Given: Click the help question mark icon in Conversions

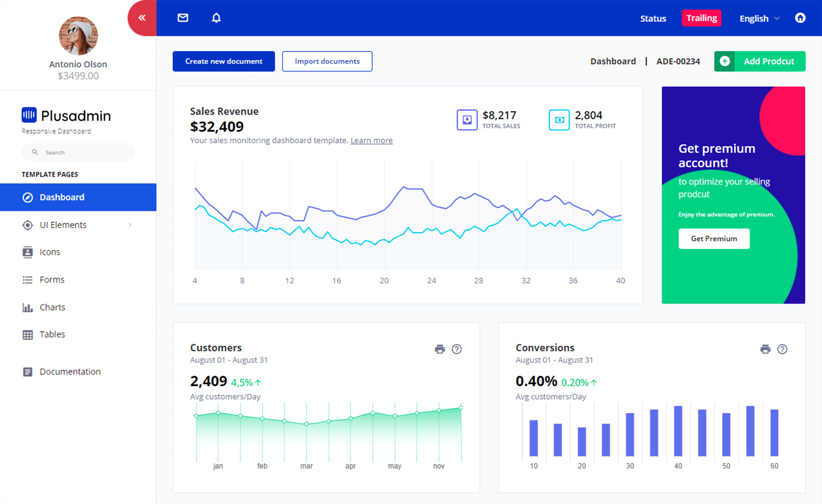Looking at the screenshot, I should click(782, 349).
